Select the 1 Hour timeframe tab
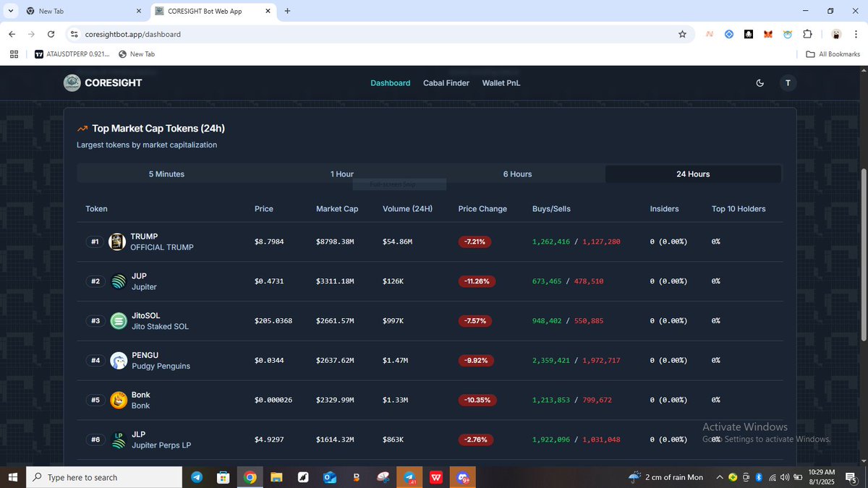Screen dimensions: 868x488 342,174
